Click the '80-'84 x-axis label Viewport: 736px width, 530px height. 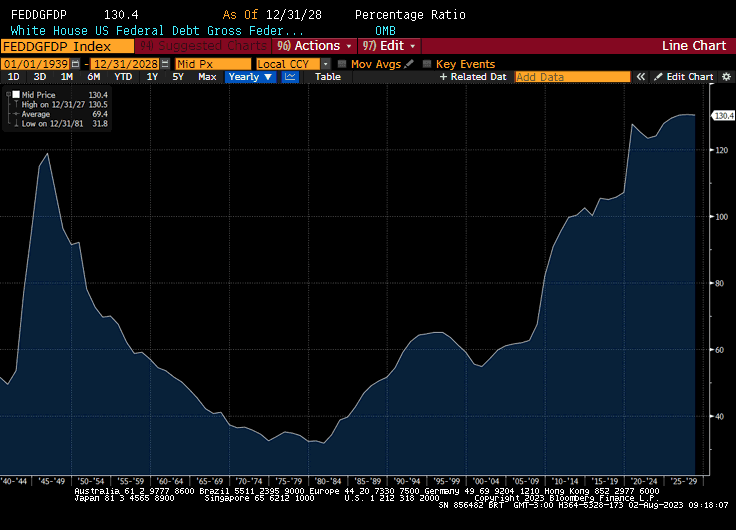point(328,481)
